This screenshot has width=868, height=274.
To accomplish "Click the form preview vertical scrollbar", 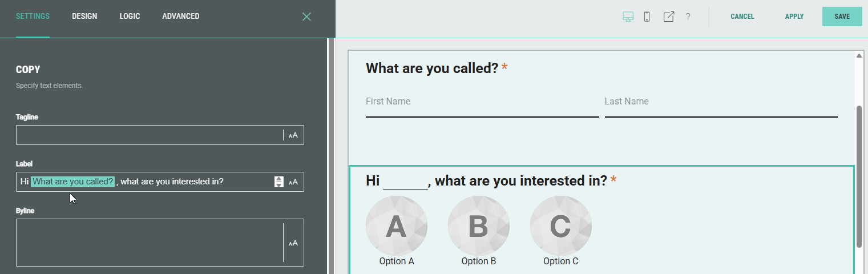I will tap(859, 176).
